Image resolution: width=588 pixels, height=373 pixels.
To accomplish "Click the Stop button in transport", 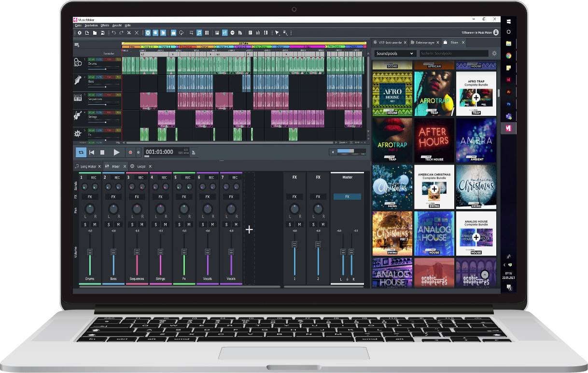I will 102,152.
